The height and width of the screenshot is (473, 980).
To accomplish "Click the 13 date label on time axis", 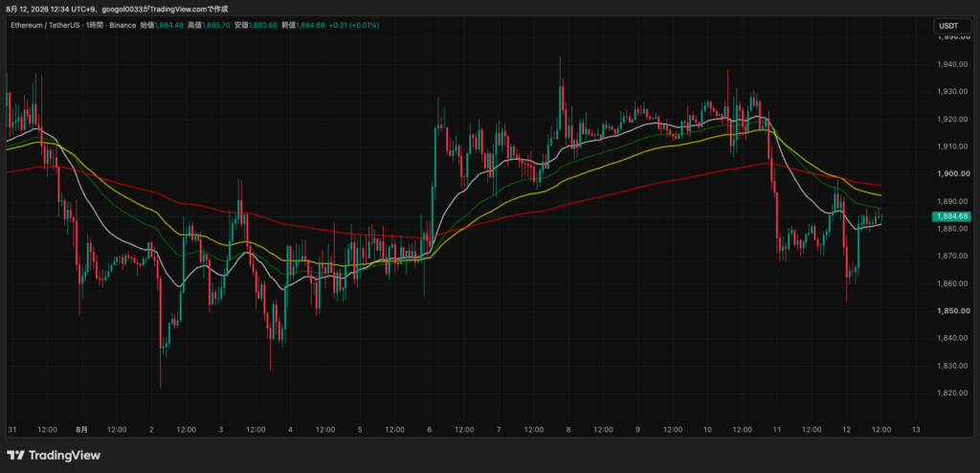I will [x=916, y=430].
